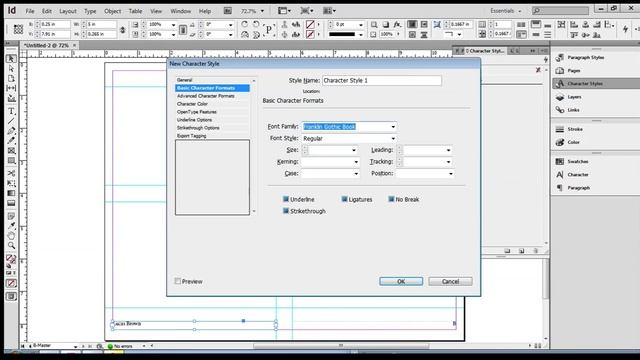Select the Line tool

[11, 121]
